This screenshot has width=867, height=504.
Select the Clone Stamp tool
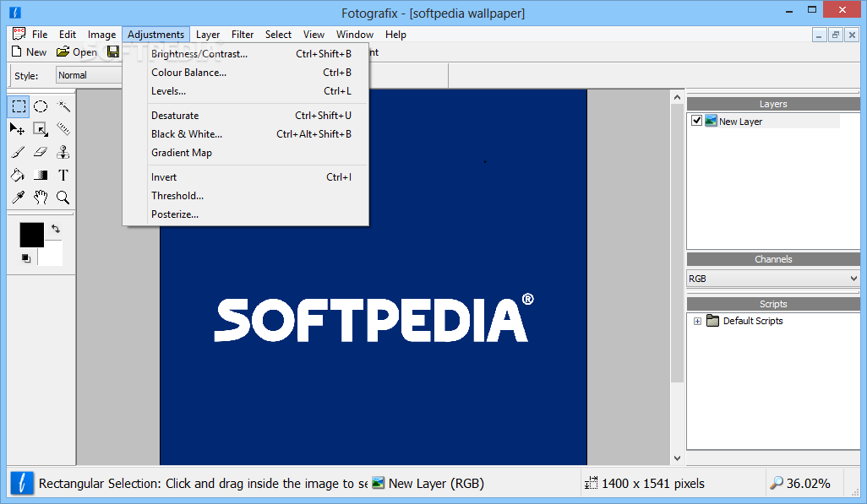coord(63,152)
